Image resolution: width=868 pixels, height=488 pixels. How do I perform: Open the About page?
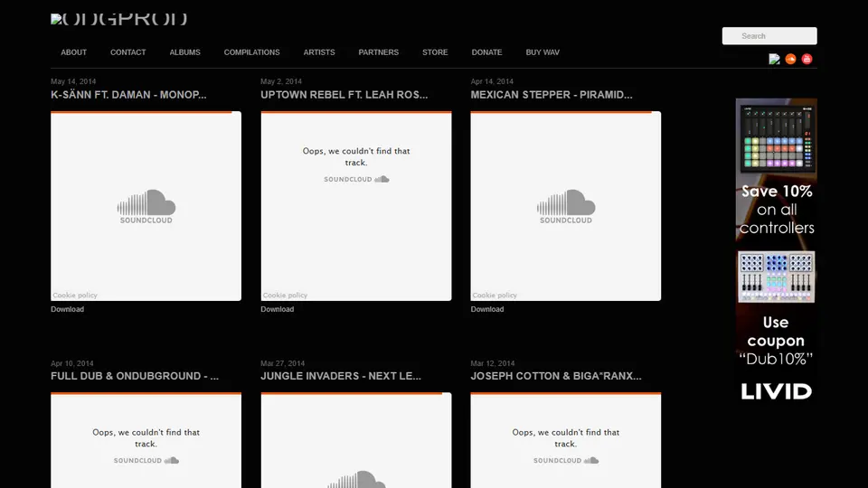(73, 52)
